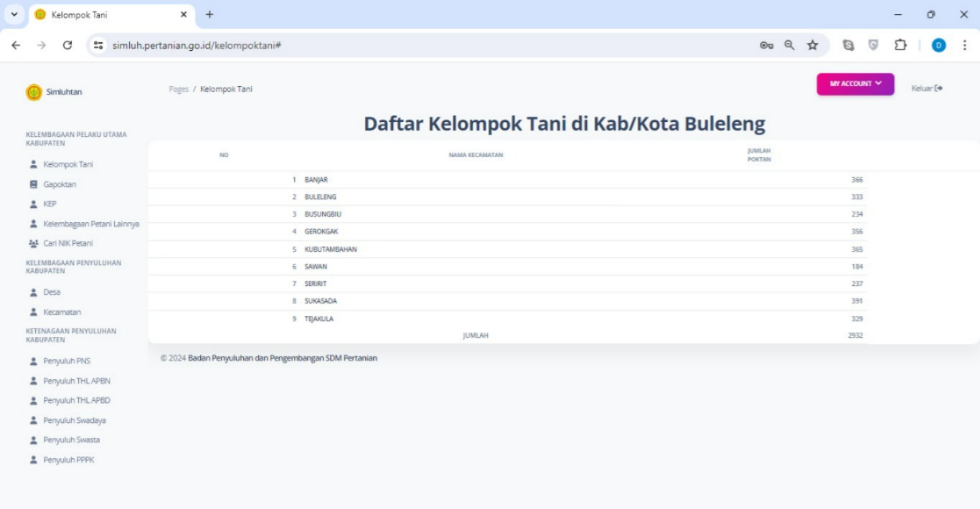Go to Penyuluh PNS menu item
Screen dimensions: 980x509
[66, 361]
